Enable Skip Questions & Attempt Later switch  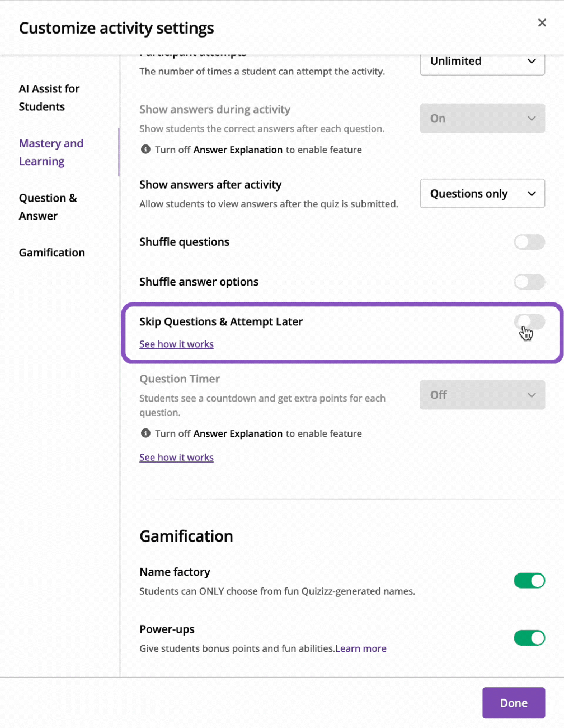(529, 321)
